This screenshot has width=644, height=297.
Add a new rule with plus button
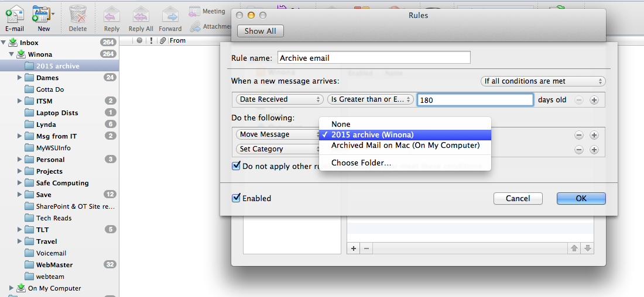pyautogui.click(x=354, y=248)
